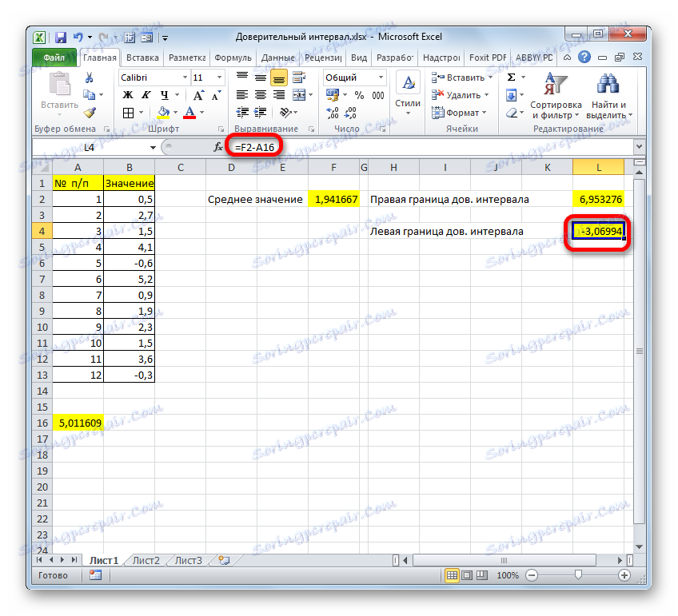The width and height of the screenshot is (678, 616).
Task: Toggle Bold (Ж) formatting
Action: click(128, 95)
